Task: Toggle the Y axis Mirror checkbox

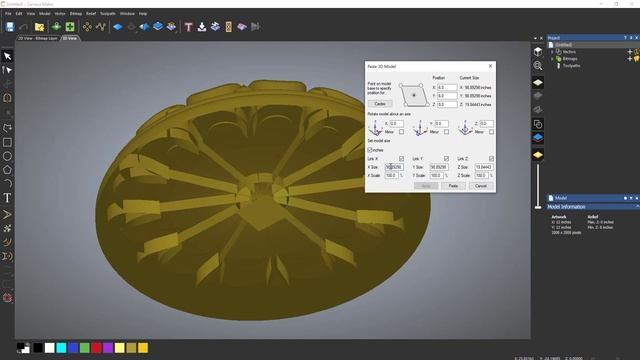Action: click(446, 132)
